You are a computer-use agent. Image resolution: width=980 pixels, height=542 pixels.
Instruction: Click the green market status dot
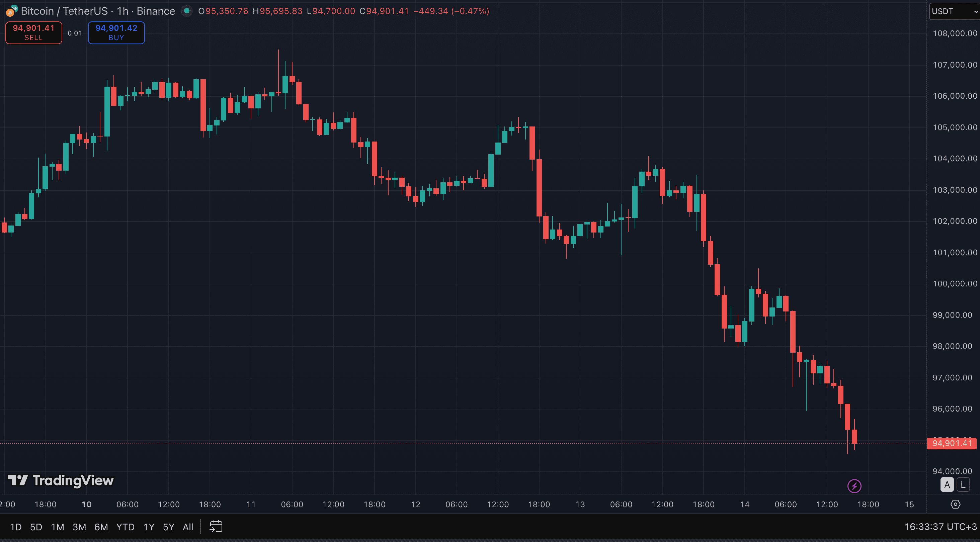pyautogui.click(x=186, y=11)
